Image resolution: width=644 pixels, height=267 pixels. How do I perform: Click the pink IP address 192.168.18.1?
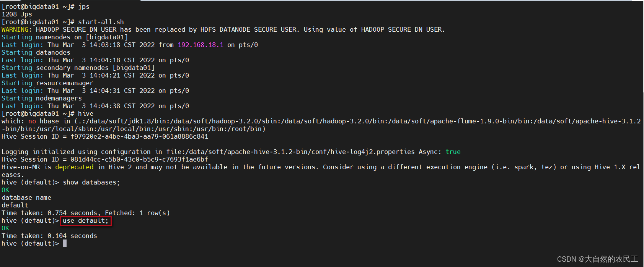201,45
